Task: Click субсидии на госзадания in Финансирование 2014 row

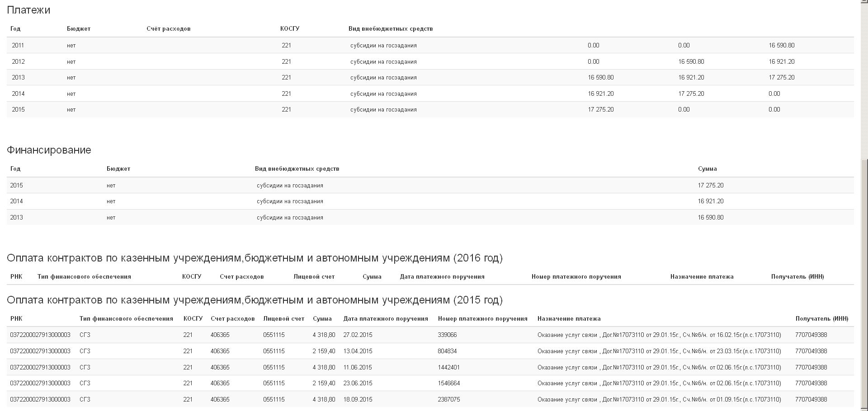Action: click(x=290, y=201)
